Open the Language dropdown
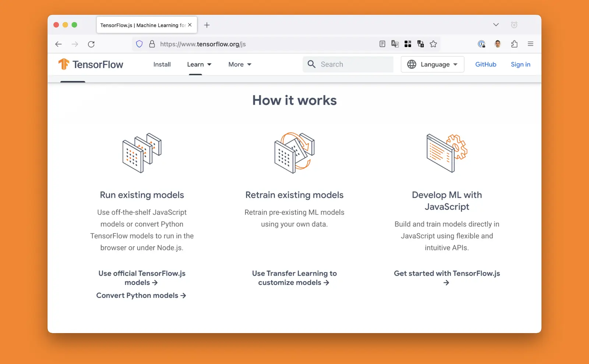This screenshot has height=364, width=589. pos(432,64)
